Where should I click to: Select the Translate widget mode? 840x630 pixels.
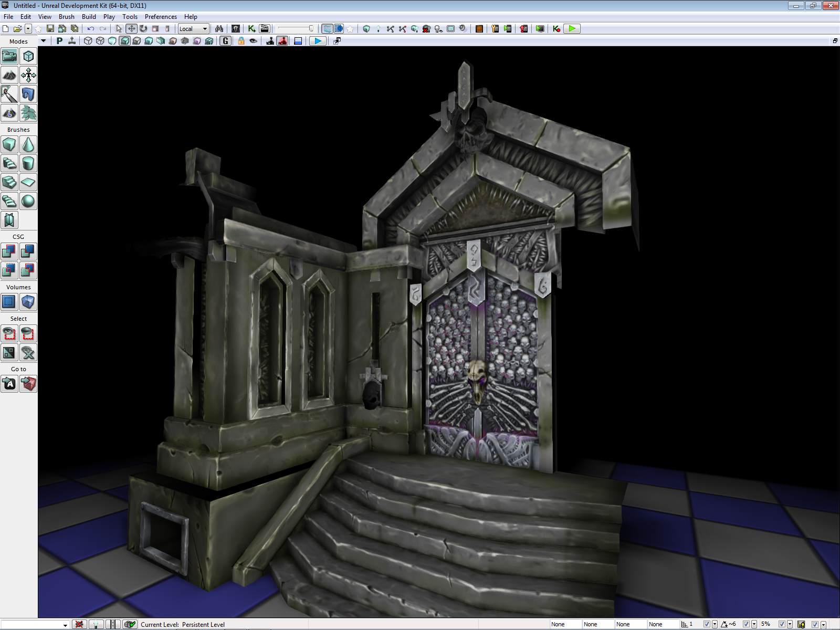[x=131, y=29]
